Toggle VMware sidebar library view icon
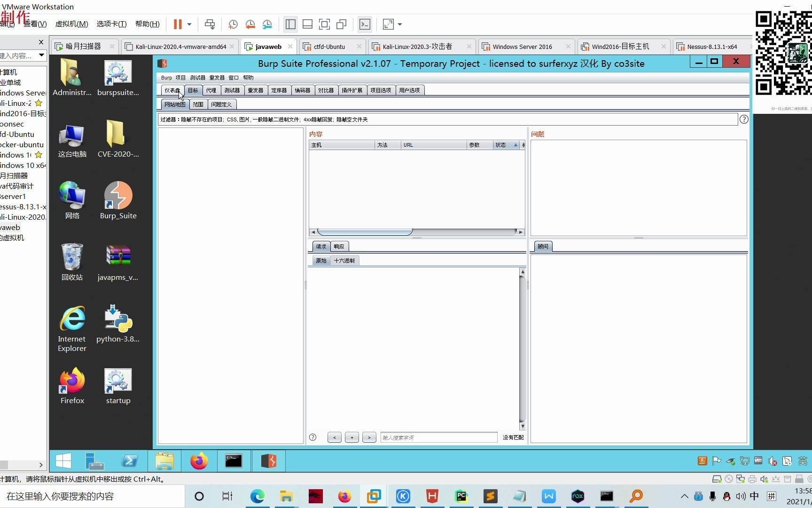Viewport: 812px width, 508px height. (x=290, y=24)
